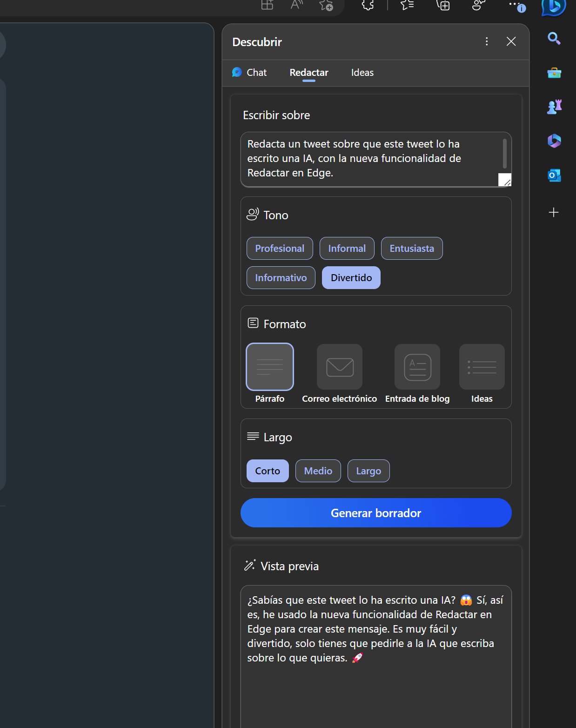The image size is (576, 728).
Task: Select the Profesional tone
Action: 280,249
